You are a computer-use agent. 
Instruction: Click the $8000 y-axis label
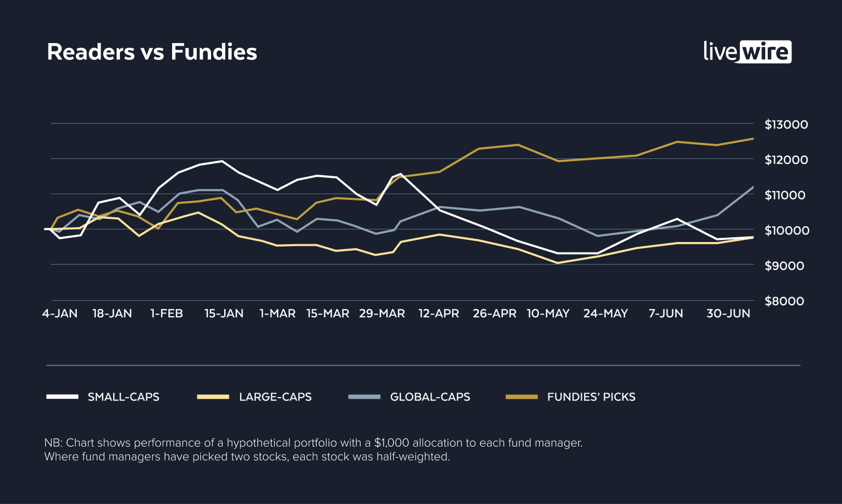(784, 301)
